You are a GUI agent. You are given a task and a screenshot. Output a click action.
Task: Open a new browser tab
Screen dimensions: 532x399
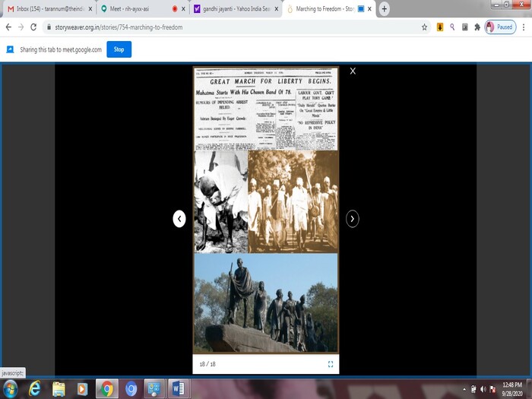click(x=384, y=9)
